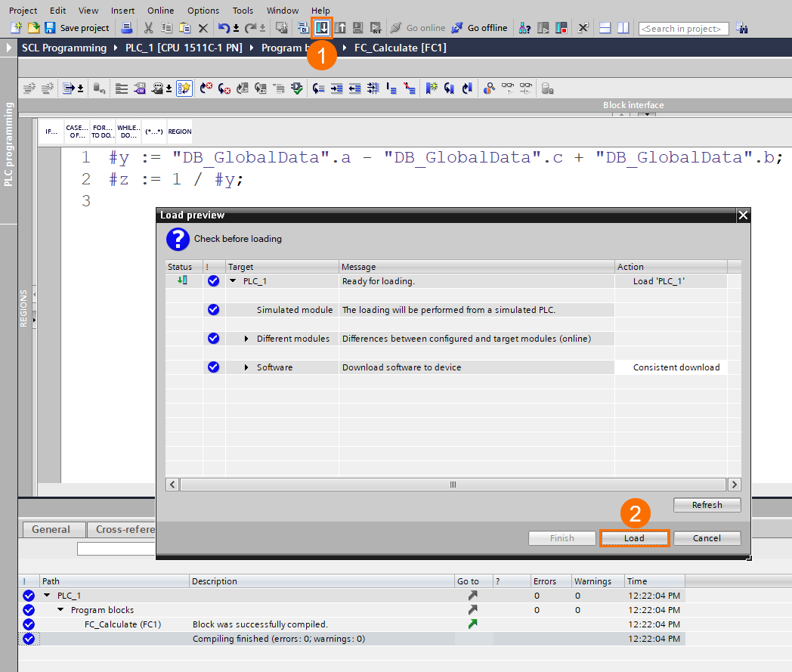Viewport: 792px width, 672px height.
Task: Click the right arrow of horizontal scrollbar
Action: (x=734, y=485)
